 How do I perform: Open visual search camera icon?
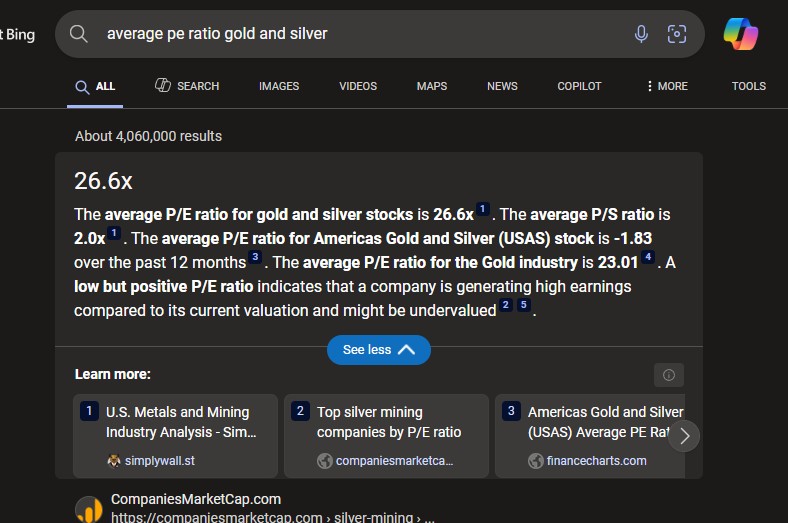point(676,34)
